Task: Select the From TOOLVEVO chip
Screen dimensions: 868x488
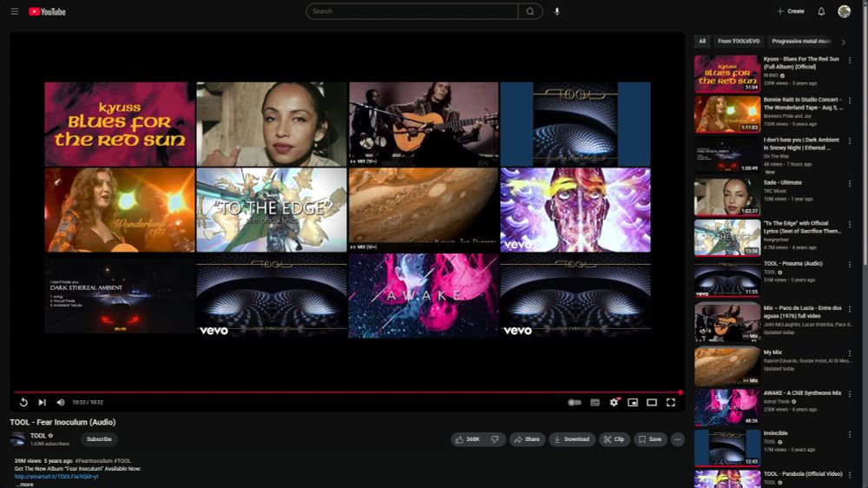Action: pos(739,41)
